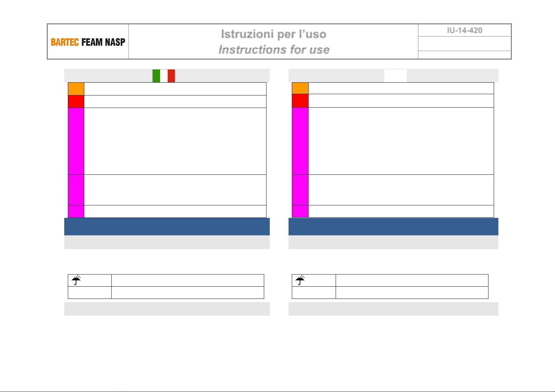Click the IU-14-420 document code

[x=464, y=30]
